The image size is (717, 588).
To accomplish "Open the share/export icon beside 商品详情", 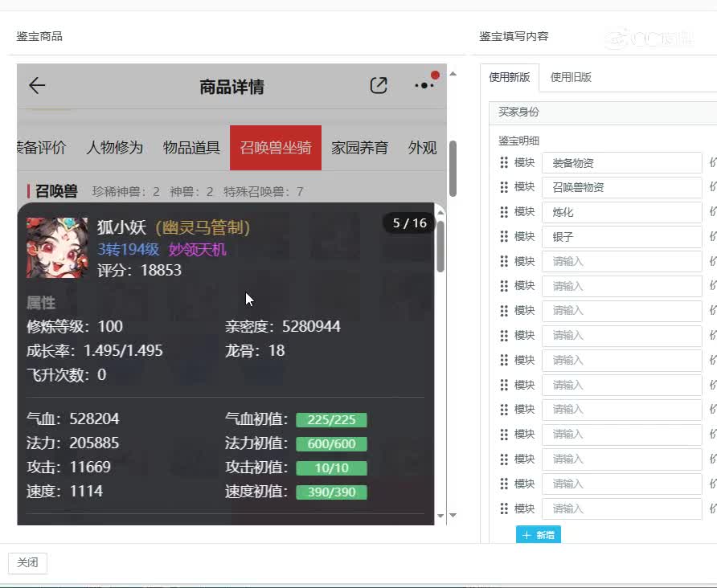I will [x=379, y=85].
